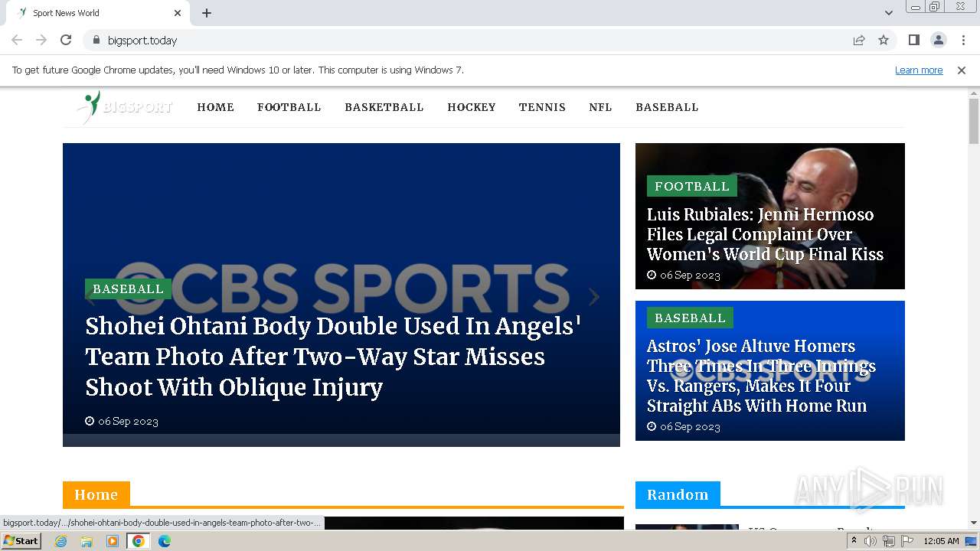Launch Microsoft Edge from the taskbar
980x551 pixels.
(165, 541)
